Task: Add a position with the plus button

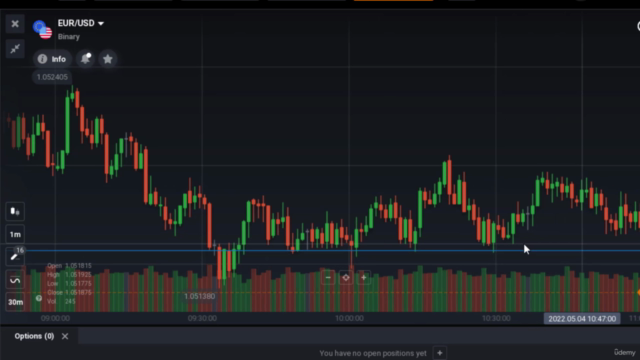Action: pos(440,353)
